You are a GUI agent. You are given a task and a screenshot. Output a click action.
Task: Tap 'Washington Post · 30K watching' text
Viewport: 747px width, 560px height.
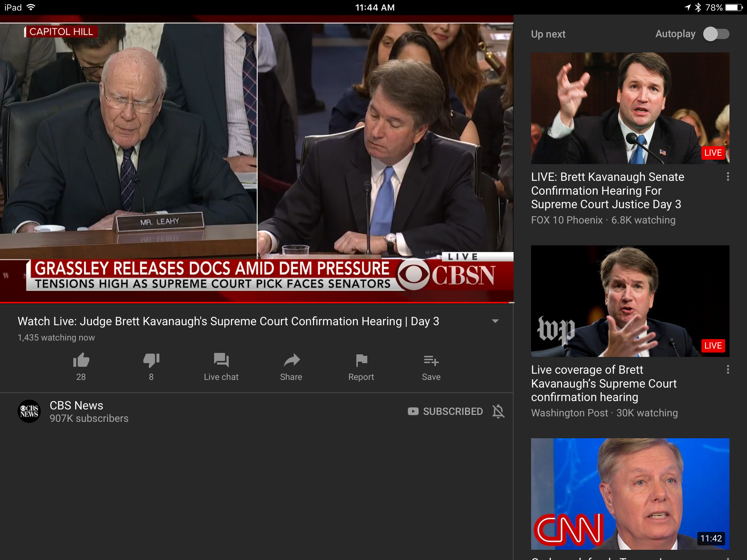(604, 413)
